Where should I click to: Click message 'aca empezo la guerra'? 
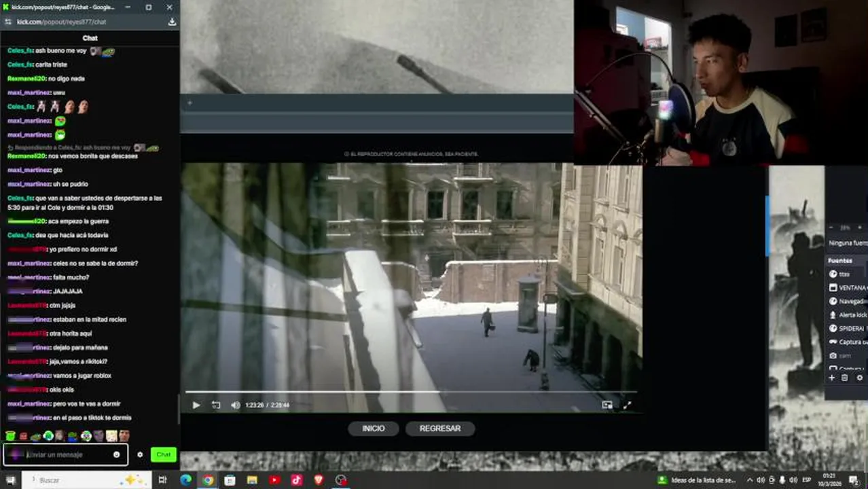[78, 221]
